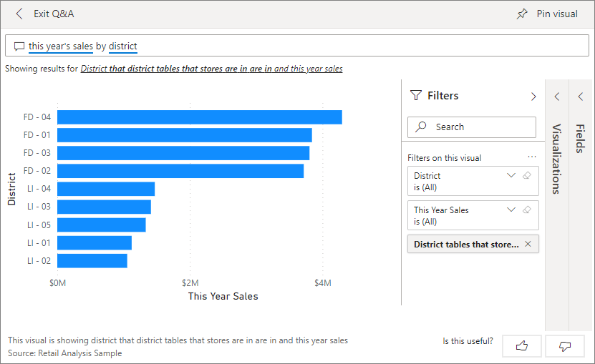Click the FD - 01 bar in chart
Screen dimensions: 595x364
(x=184, y=135)
